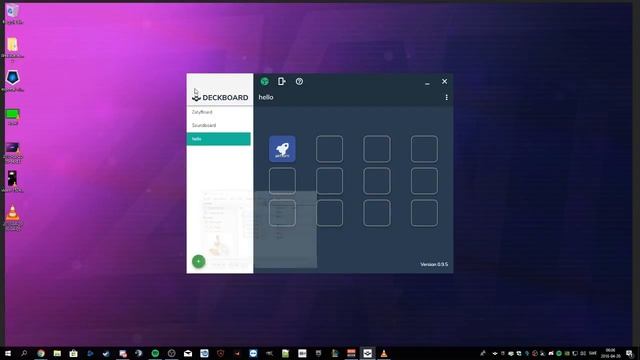Open taskbar search magnifier
This screenshot has width=640, height=360.
click(24, 353)
